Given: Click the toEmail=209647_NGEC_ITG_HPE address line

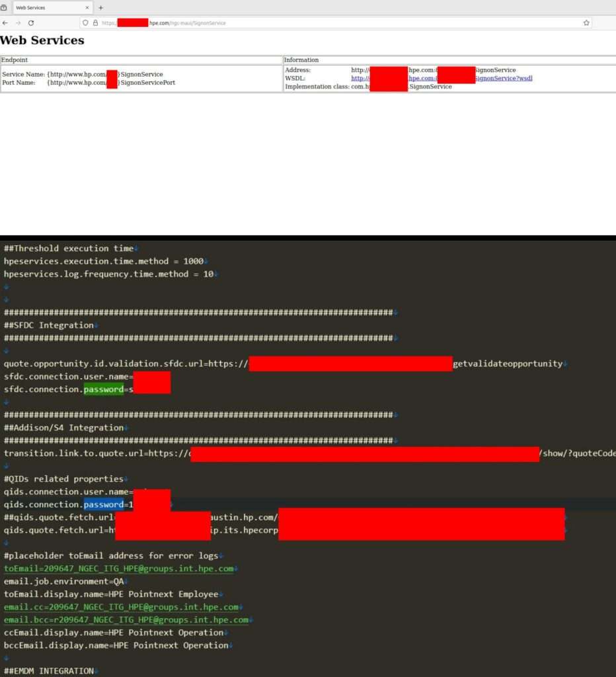Looking at the screenshot, I should 119,569.
